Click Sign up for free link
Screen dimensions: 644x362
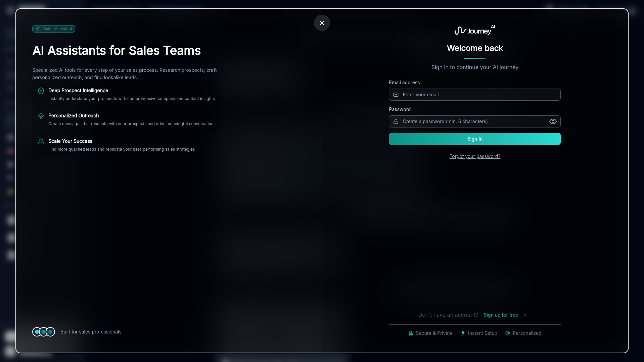pyautogui.click(x=501, y=315)
